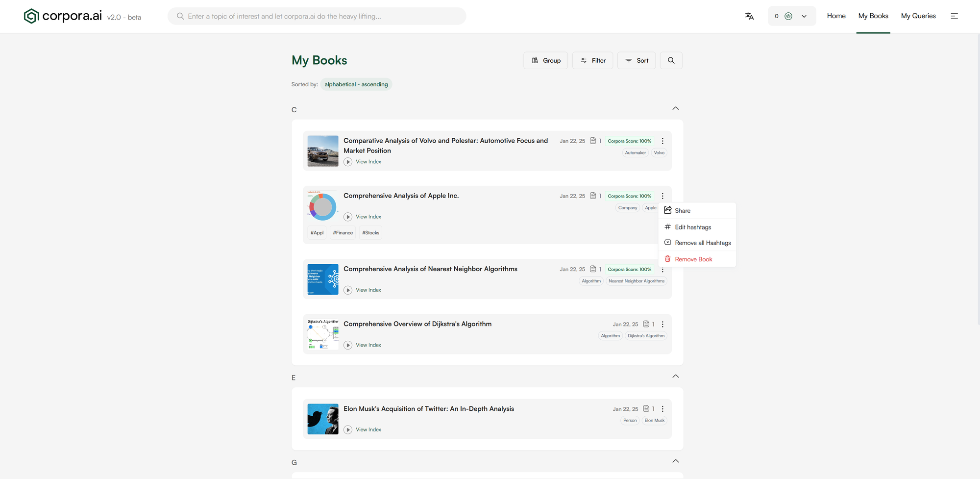Click the #Finance hashtag
The image size is (980, 479).
coord(343,233)
